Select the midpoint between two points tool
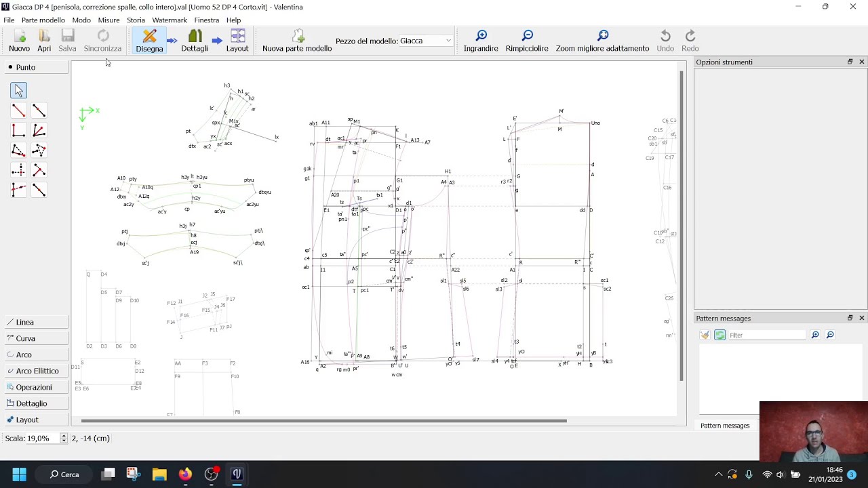 (x=39, y=190)
